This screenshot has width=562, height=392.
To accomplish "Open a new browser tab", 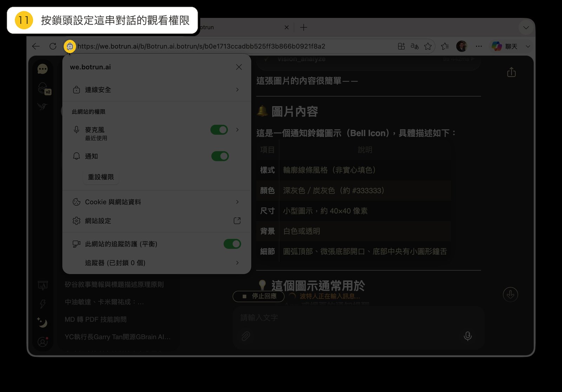I will pos(304,27).
